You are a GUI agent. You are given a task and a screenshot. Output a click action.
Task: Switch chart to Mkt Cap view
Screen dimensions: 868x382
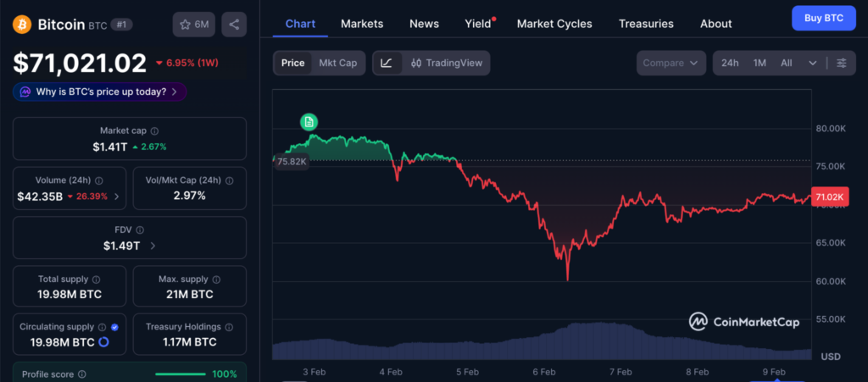(337, 63)
